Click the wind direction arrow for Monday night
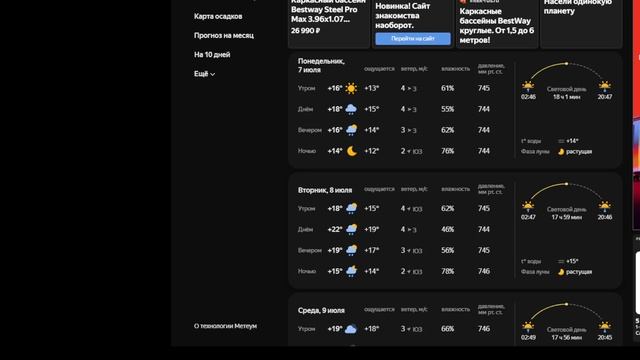 [x=409, y=151]
